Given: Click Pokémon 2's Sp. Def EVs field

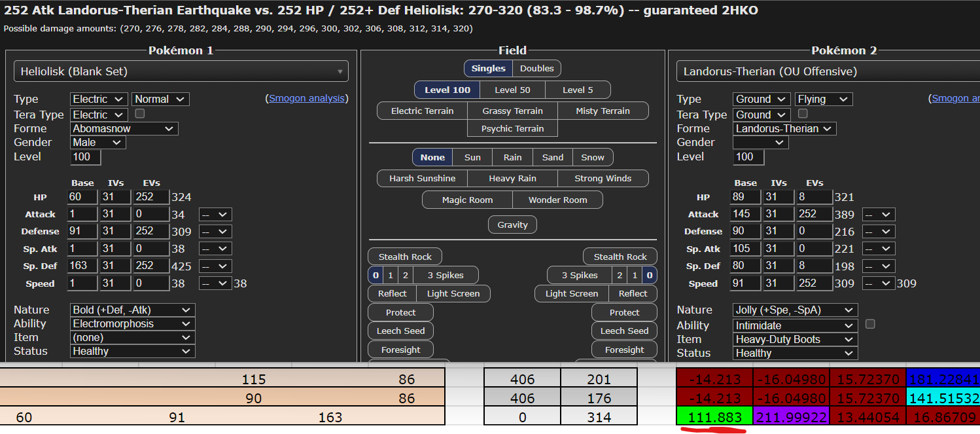Looking at the screenshot, I should click(x=814, y=266).
